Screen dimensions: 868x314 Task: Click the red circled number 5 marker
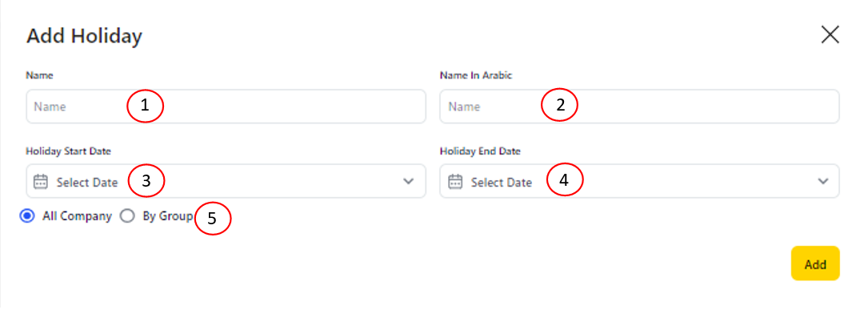point(212,218)
